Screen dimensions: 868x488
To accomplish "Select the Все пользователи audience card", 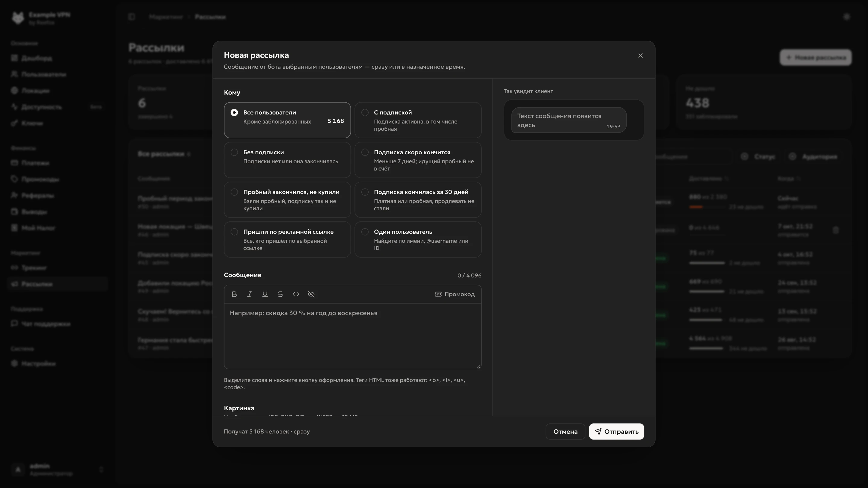I will tap(287, 120).
